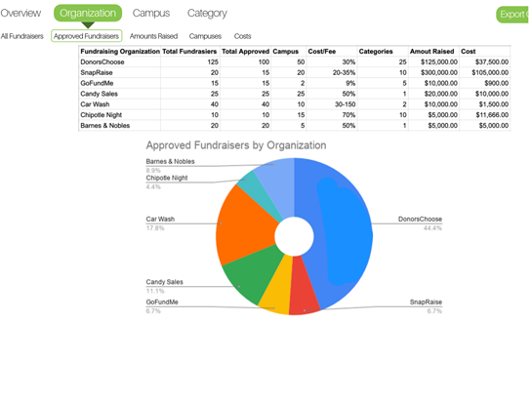Select Approved Fundraisers sub-tab
Screen dimensions: 532x404
(x=87, y=36)
